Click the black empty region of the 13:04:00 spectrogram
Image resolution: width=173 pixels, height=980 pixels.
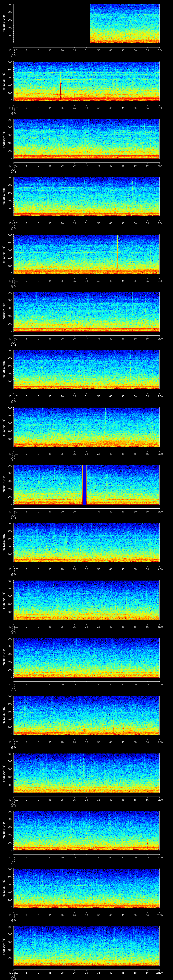[51, 24]
